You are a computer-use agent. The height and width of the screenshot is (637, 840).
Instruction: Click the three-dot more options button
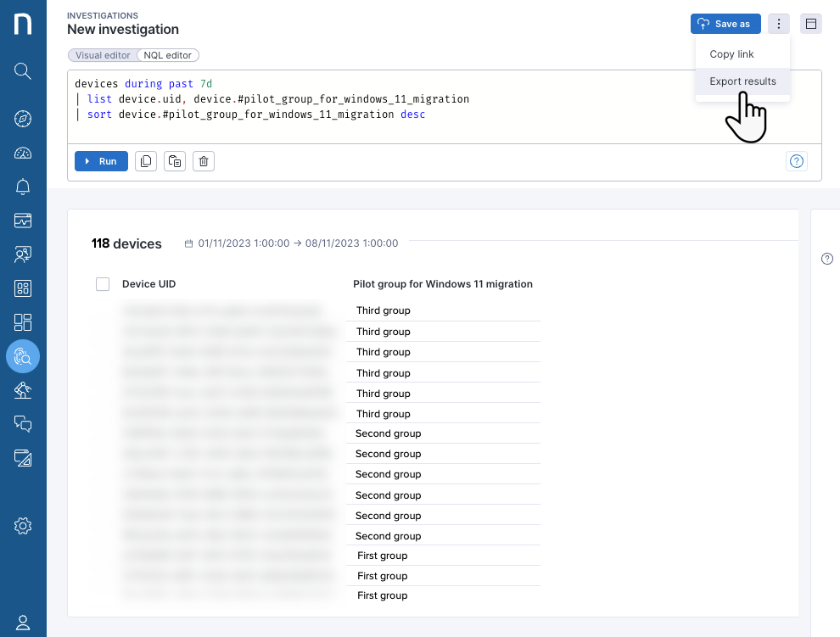coord(779,24)
